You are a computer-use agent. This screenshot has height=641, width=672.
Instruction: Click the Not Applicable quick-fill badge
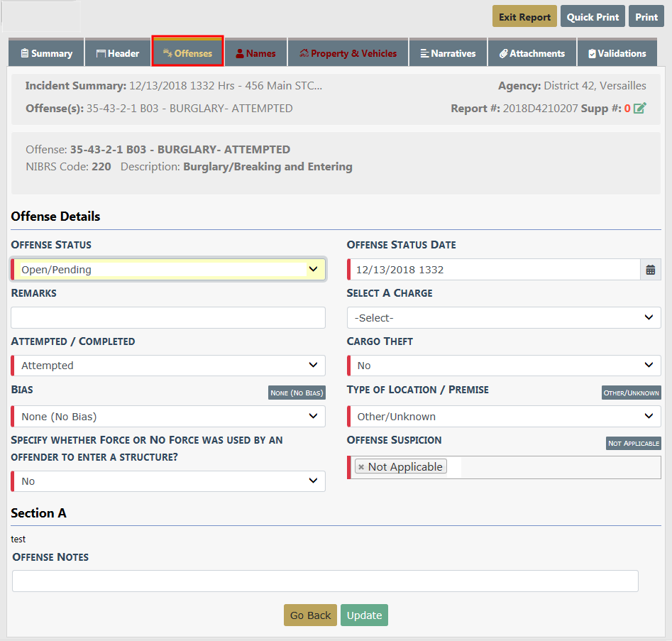tap(633, 443)
